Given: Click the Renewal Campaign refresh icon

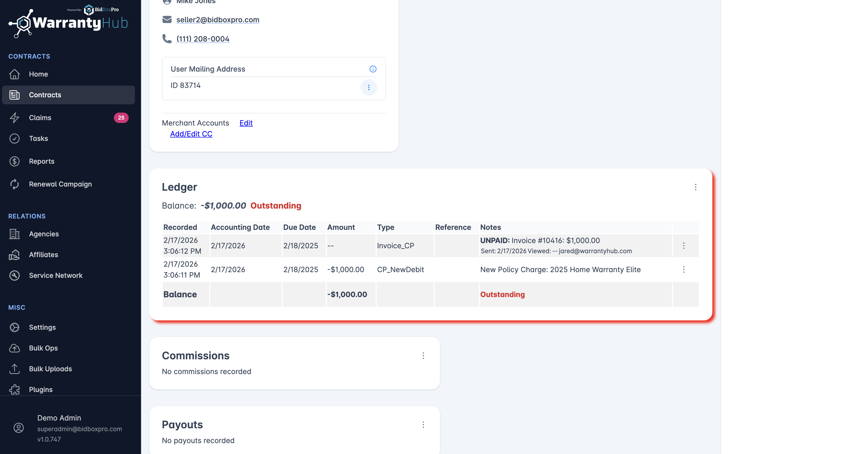Looking at the screenshot, I should tap(15, 184).
